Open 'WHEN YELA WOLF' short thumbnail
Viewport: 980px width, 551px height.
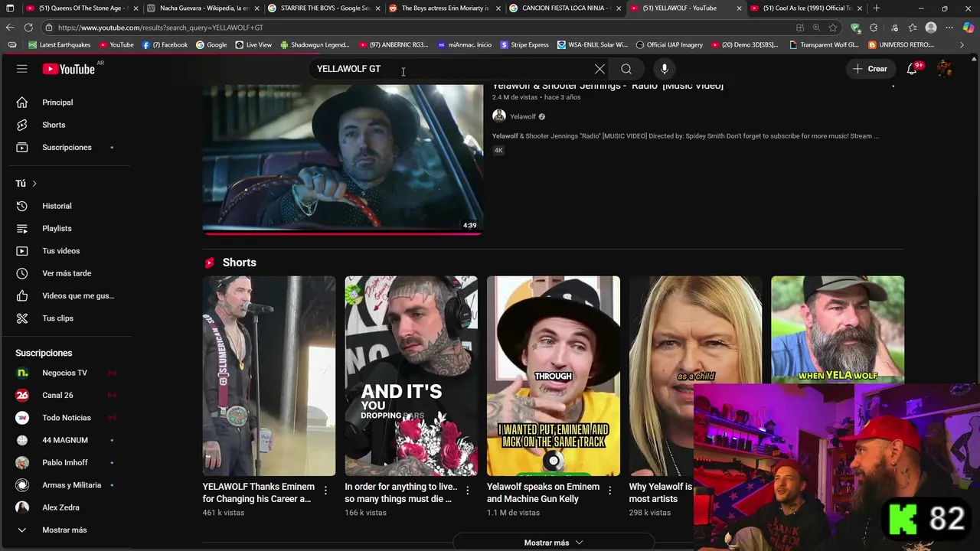(x=838, y=329)
